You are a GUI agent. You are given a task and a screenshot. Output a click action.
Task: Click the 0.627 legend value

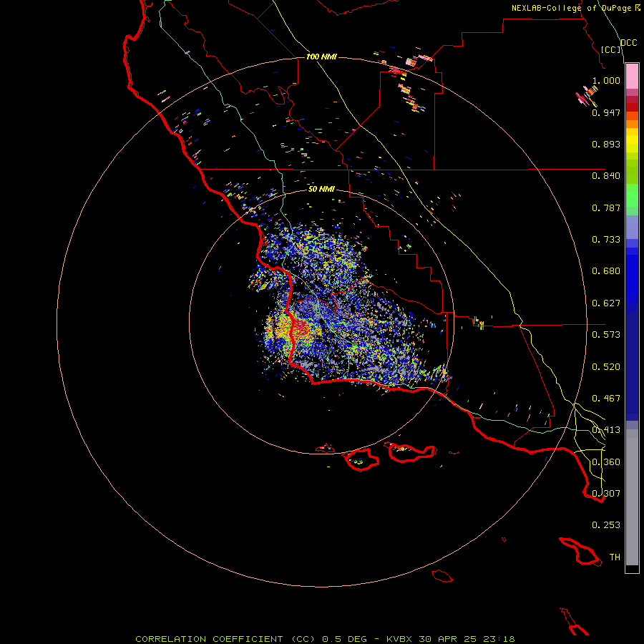coord(606,303)
